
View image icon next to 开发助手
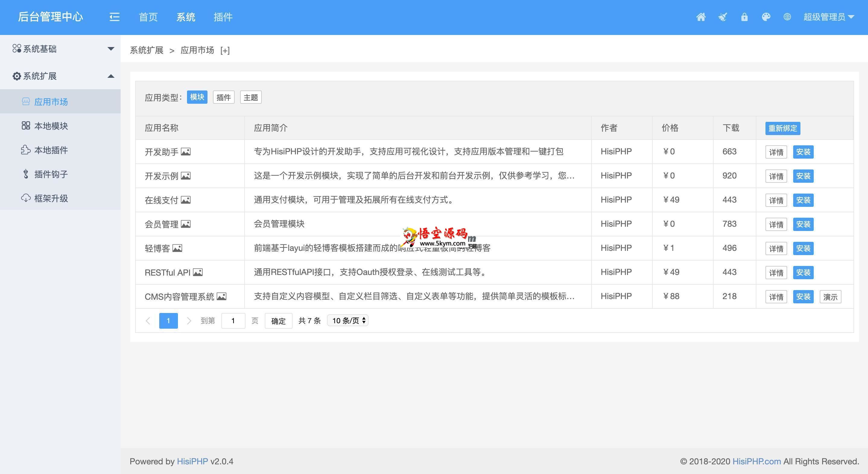point(186,152)
